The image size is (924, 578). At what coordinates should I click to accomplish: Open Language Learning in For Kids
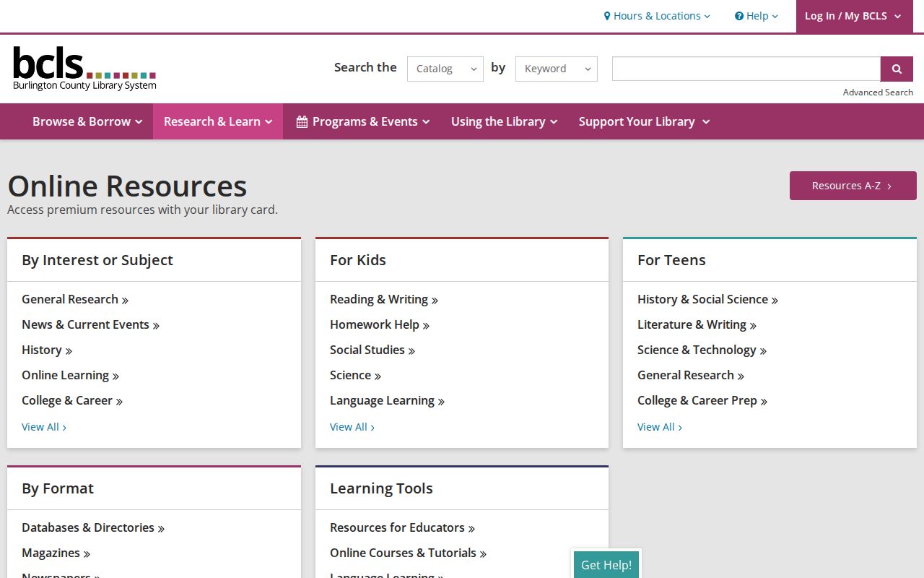[x=388, y=400]
